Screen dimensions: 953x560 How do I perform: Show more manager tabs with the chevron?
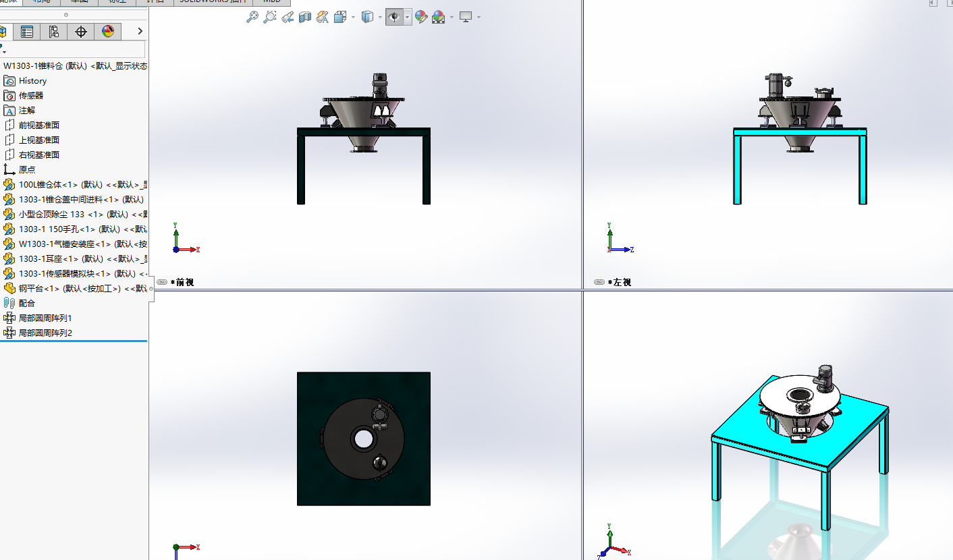coord(140,31)
